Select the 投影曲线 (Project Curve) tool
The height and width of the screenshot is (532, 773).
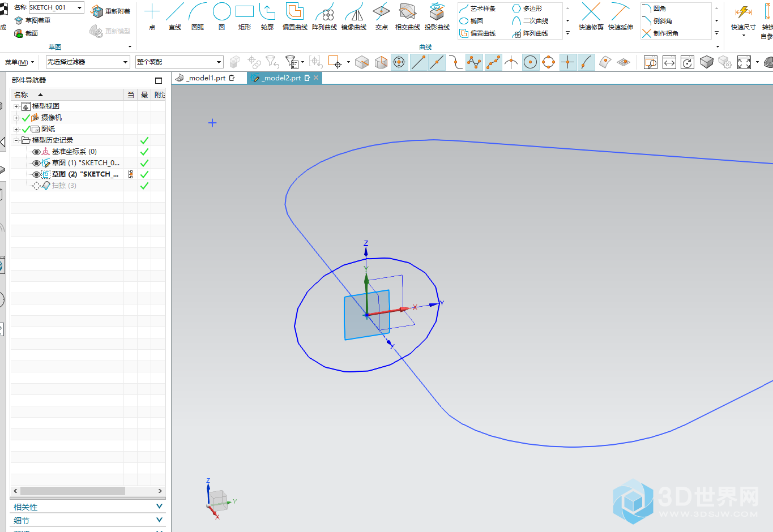click(x=437, y=16)
